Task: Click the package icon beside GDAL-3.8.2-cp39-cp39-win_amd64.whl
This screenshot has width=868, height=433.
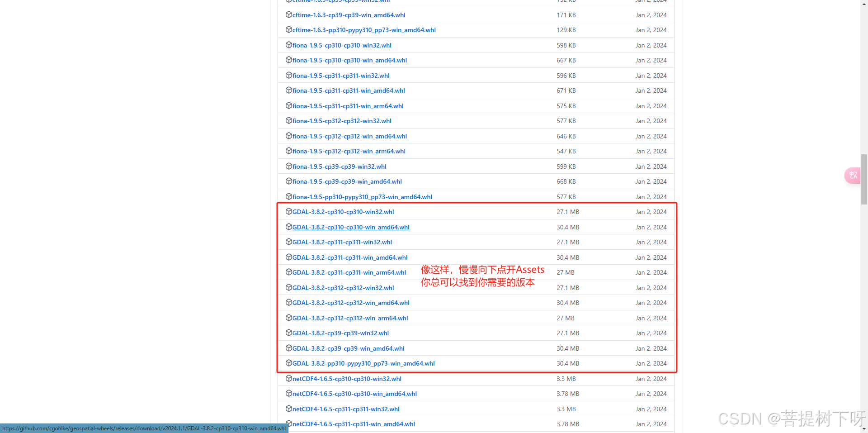Action: (288, 348)
